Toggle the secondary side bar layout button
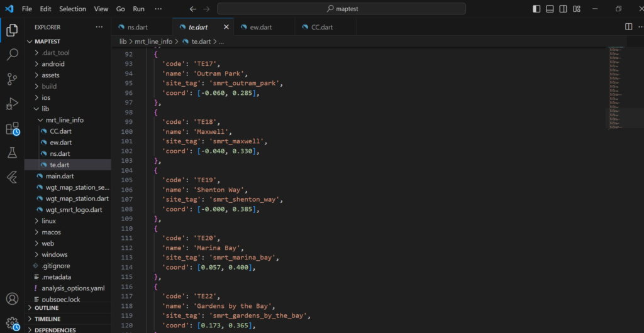The image size is (644, 333). [563, 9]
